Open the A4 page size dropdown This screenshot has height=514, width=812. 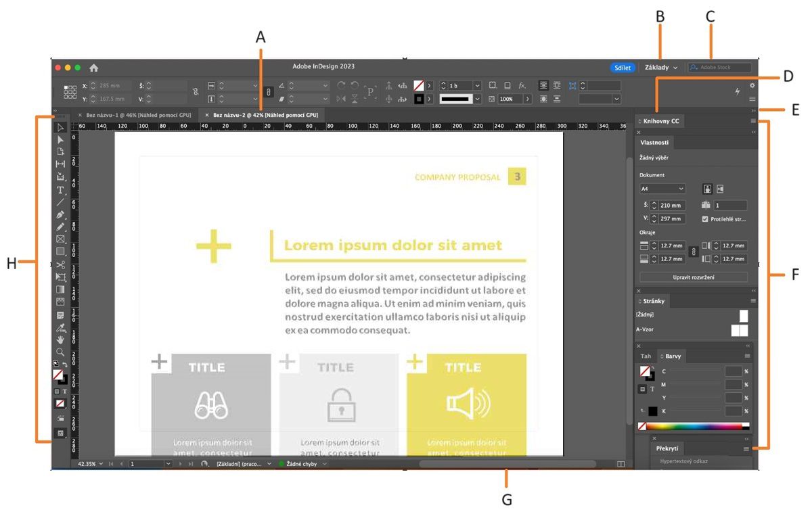[662, 189]
